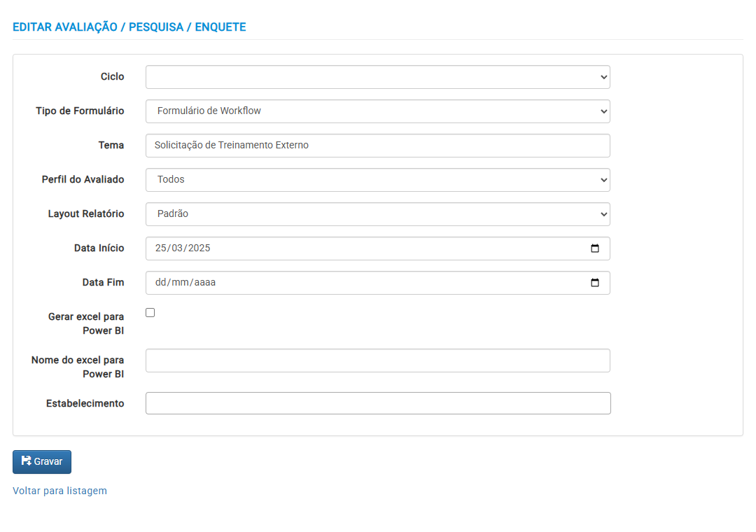Click the Estabelecimento input field
The height and width of the screenshot is (532, 756).
(x=378, y=403)
